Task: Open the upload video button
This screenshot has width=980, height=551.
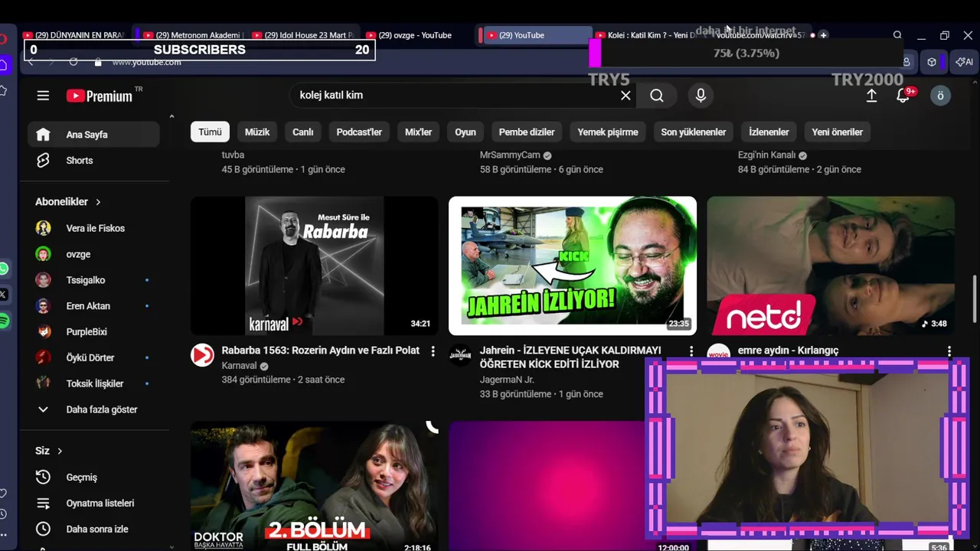Action: [871, 96]
